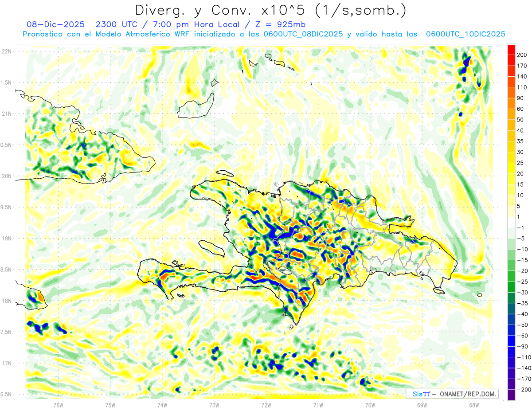Click the positive '110' colorbar value
This screenshot has height=411, width=532.
point(523,87)
